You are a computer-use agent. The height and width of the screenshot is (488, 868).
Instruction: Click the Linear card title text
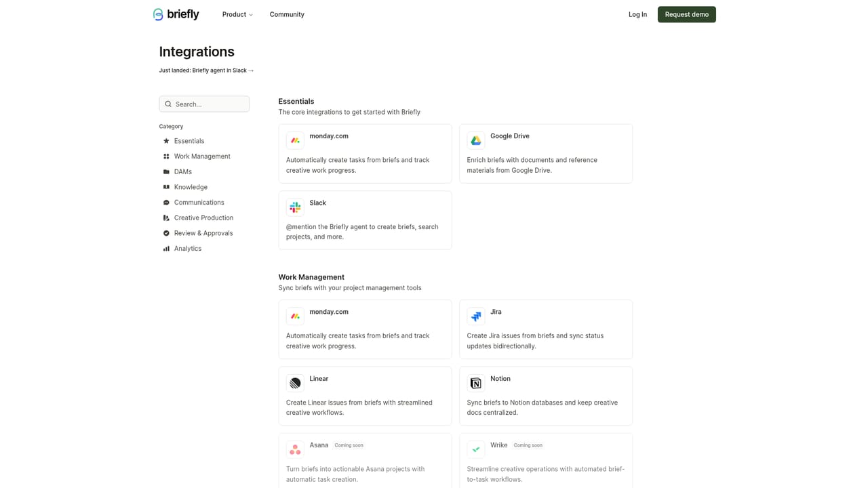point(319,379)
